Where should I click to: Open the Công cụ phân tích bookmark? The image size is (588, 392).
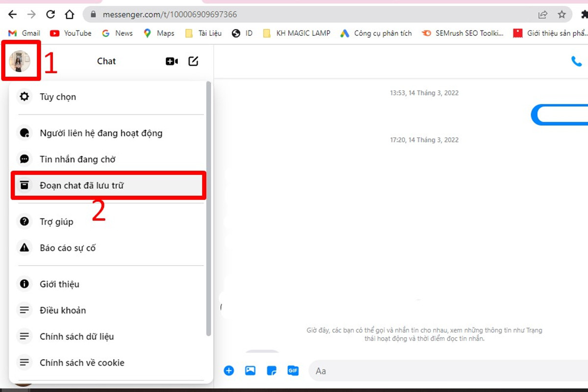coord(376,33)
